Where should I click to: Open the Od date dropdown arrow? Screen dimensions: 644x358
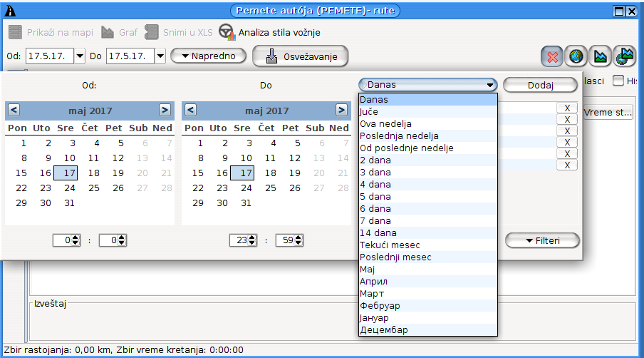tap(79, 56)
